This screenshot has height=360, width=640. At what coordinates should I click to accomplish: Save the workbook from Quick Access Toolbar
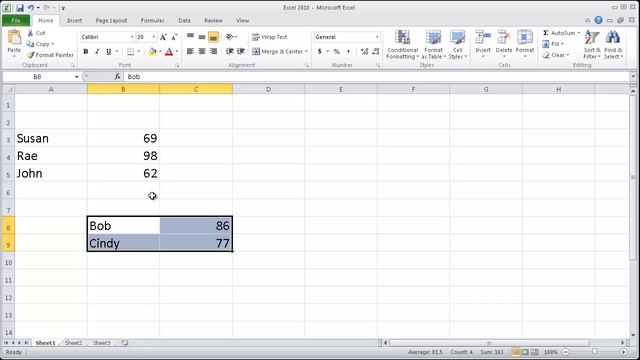click(20, 7)
